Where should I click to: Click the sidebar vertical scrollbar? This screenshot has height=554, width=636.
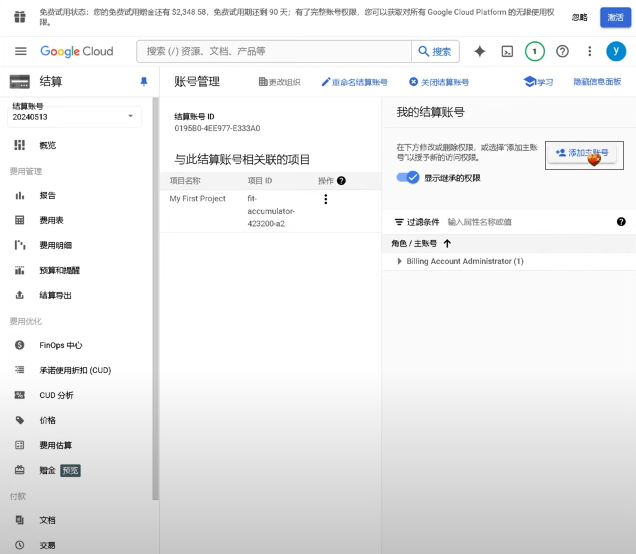[155, 298]
